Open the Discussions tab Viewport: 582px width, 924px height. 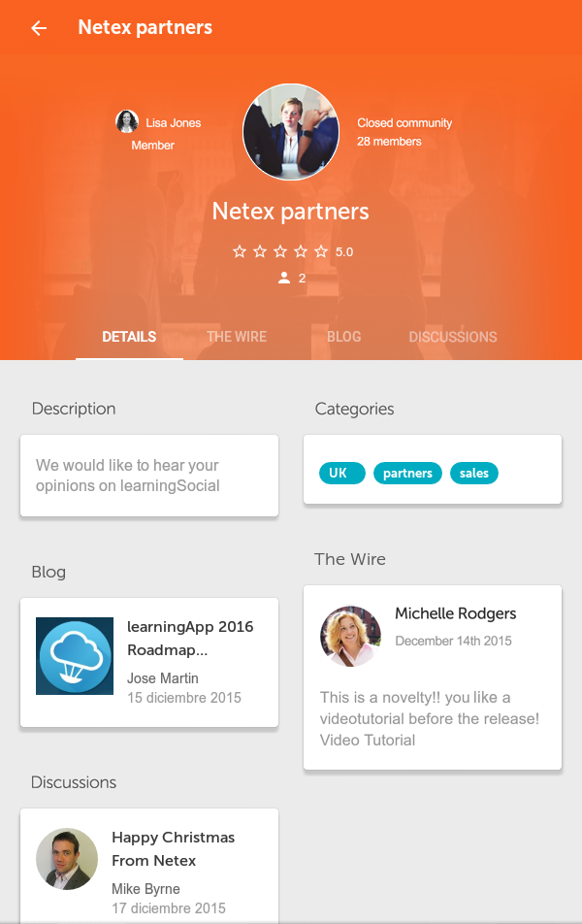tap(453, 337)
